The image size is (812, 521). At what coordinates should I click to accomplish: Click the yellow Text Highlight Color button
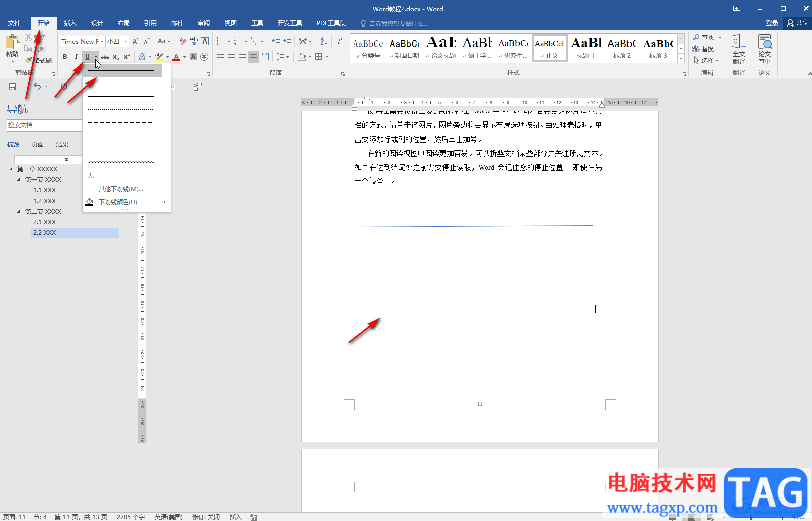coord(159,57)
